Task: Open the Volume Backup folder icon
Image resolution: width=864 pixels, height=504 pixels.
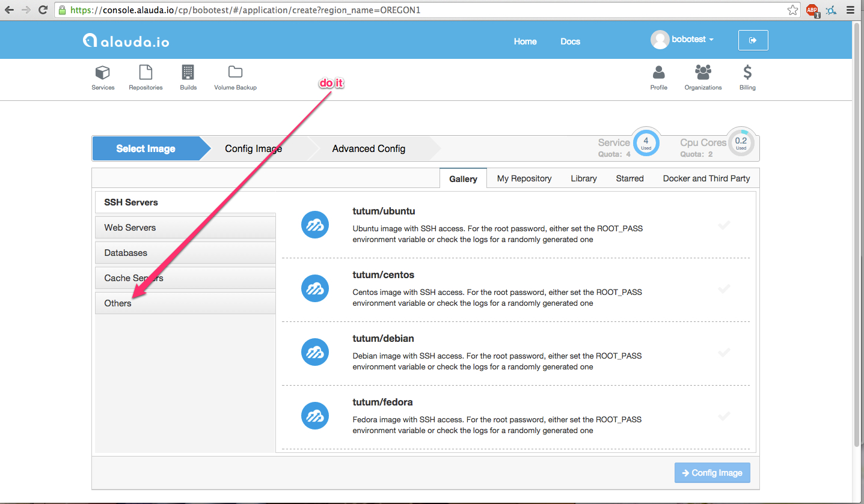Action: tap(235, 72)
